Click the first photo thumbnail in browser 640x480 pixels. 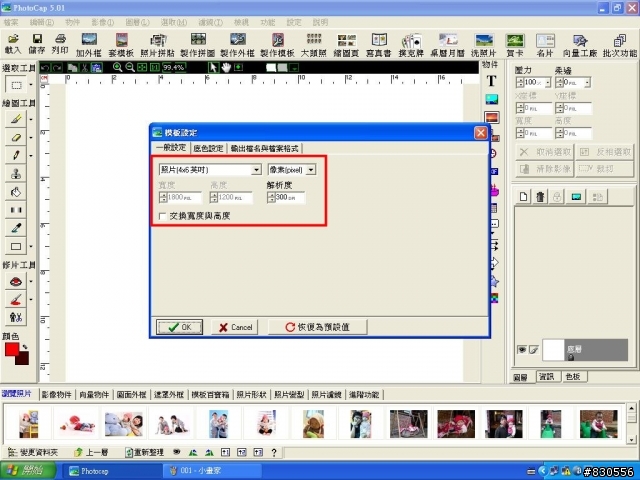coord(29,424)
